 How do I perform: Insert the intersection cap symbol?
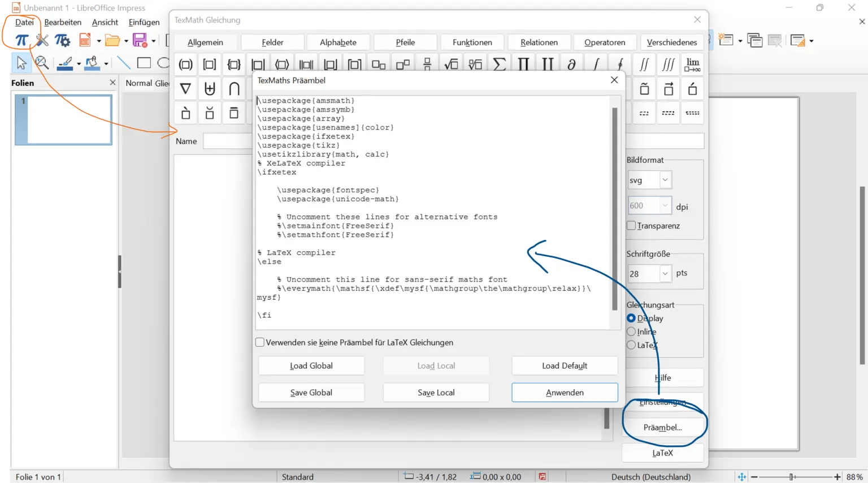point(234,88)
